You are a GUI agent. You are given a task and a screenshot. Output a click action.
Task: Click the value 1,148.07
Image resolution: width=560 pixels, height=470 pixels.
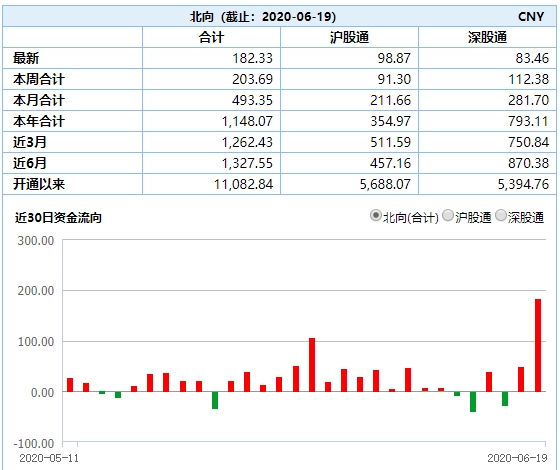[x=247, y=121]
